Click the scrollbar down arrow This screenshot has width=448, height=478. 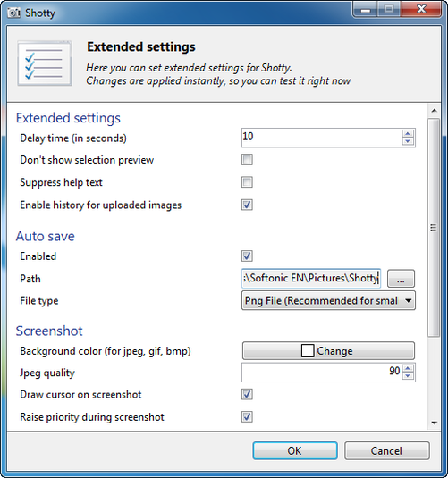[435, 423]
